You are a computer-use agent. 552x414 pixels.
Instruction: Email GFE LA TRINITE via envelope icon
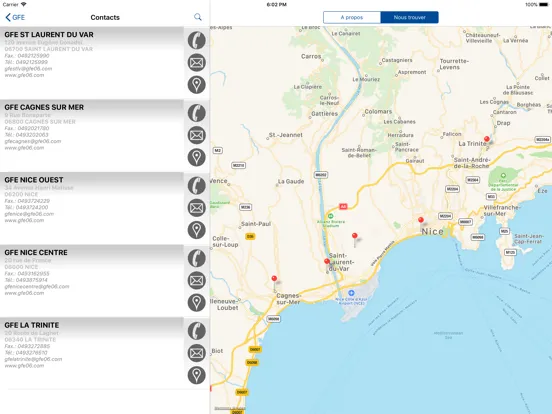pos(196,353)
